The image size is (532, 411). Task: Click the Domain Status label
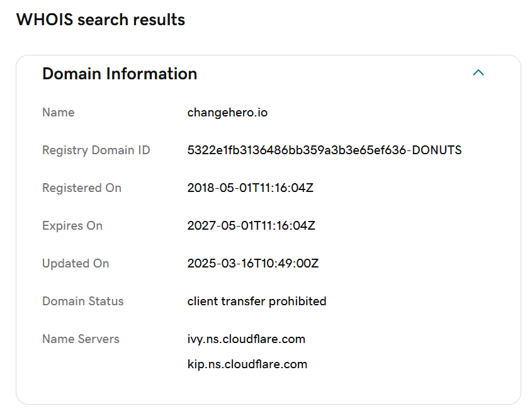tap(82, 301)
